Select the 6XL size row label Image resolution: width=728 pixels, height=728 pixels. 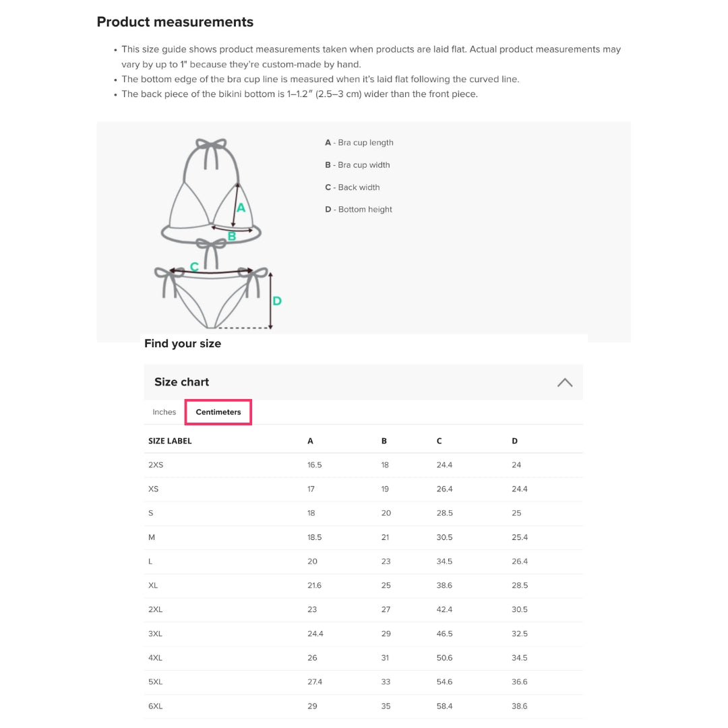155,706
